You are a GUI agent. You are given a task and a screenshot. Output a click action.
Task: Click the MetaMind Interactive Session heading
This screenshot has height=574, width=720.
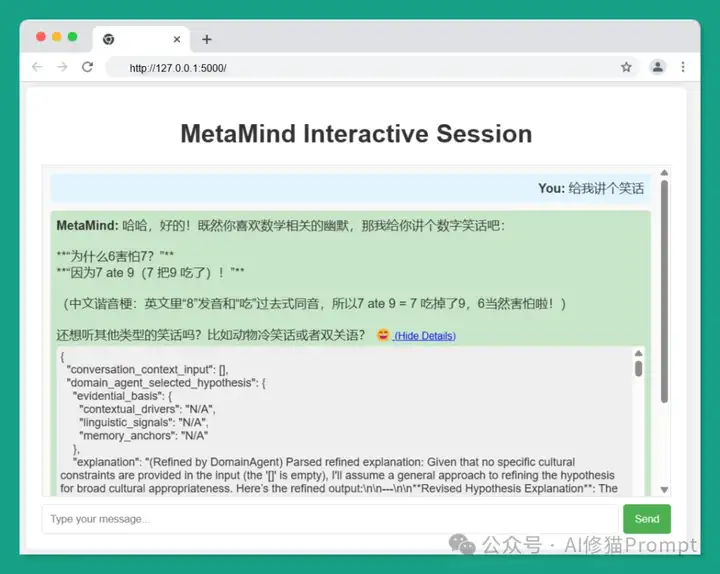tap(356, 134)
